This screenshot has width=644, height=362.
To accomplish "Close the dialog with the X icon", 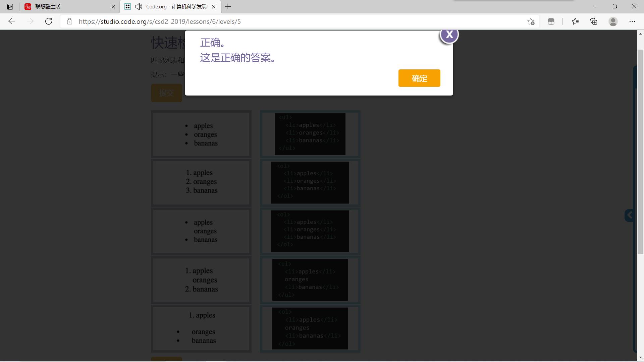I will click(449, 35).
